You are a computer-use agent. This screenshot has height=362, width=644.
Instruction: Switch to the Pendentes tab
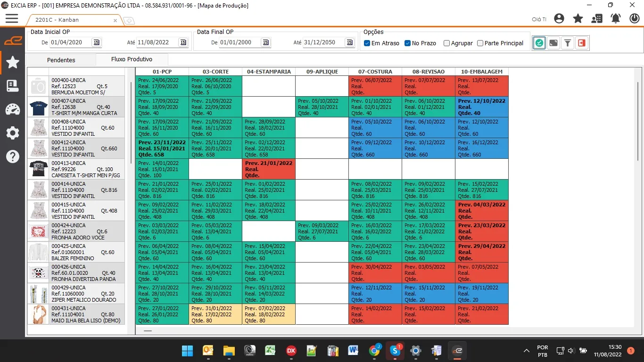[x=61, y=60]
